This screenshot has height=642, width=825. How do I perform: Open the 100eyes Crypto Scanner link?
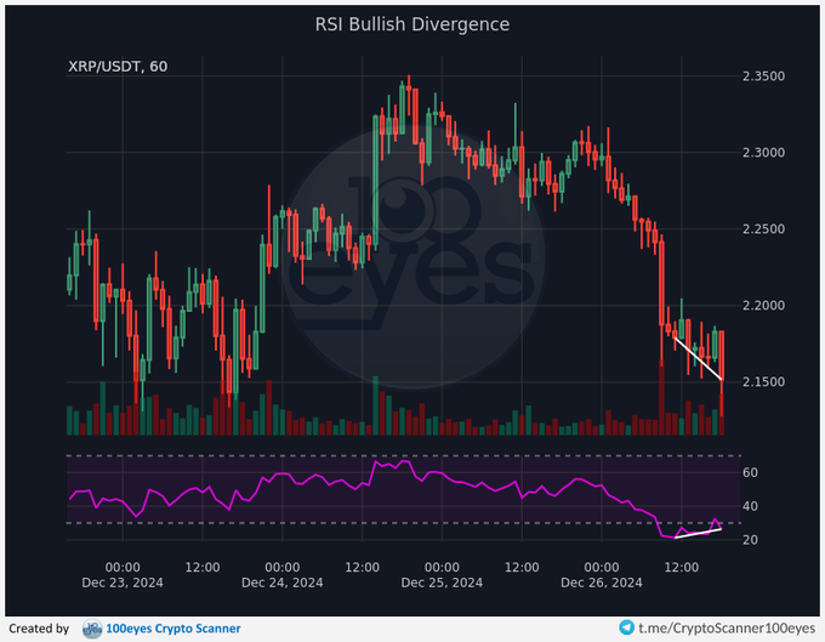172,630
